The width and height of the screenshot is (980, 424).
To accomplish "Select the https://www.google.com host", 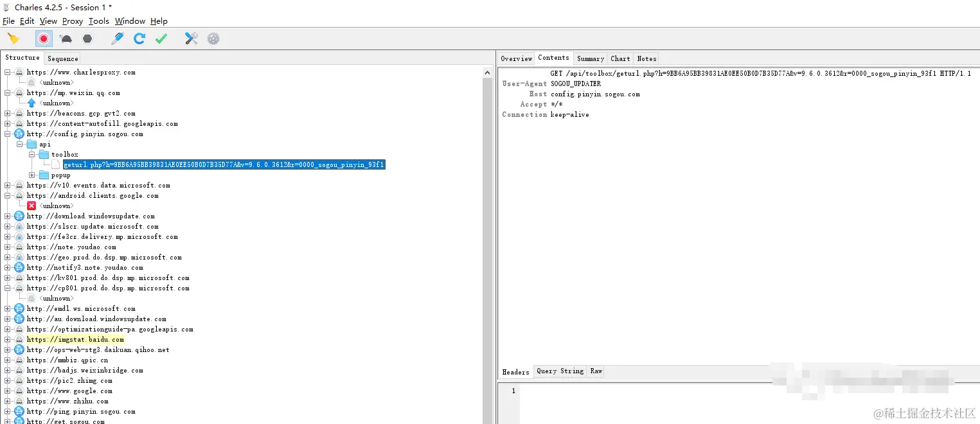I will click(x=69, y=391).
